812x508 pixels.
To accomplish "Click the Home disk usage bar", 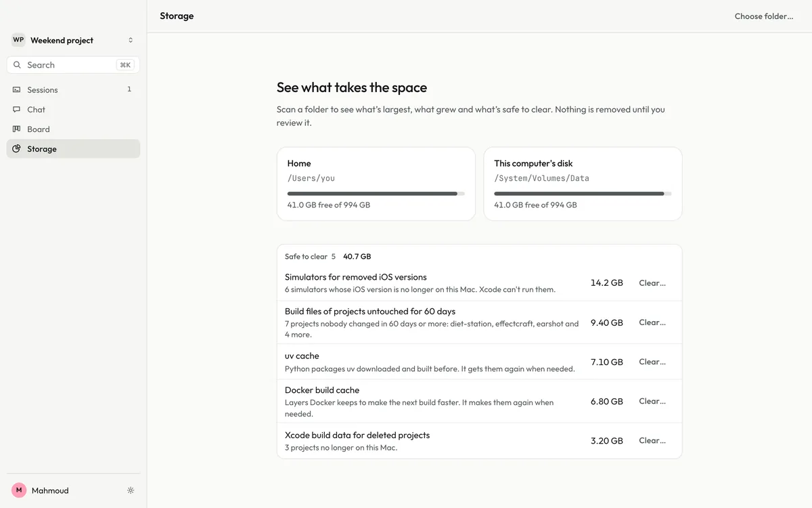I will coord(376,194).
